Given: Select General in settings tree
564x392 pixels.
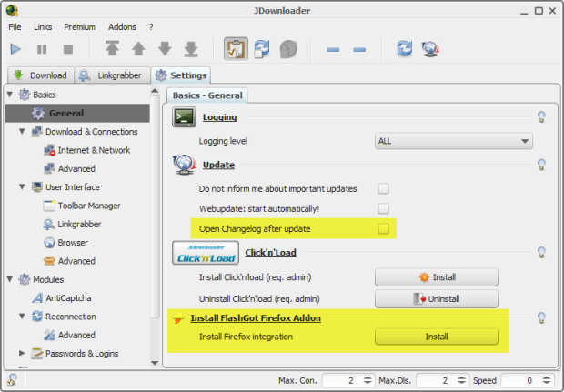Looking at the screenshot, I should click(77, 113).
